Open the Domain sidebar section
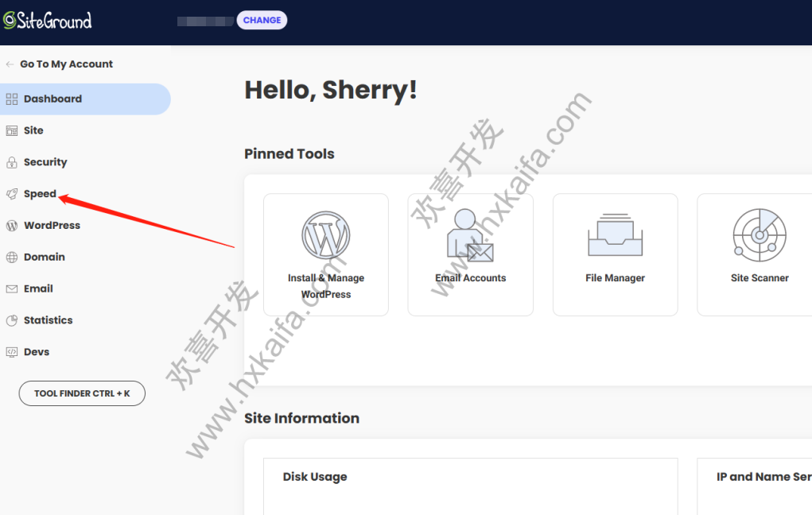 [44, 257]
